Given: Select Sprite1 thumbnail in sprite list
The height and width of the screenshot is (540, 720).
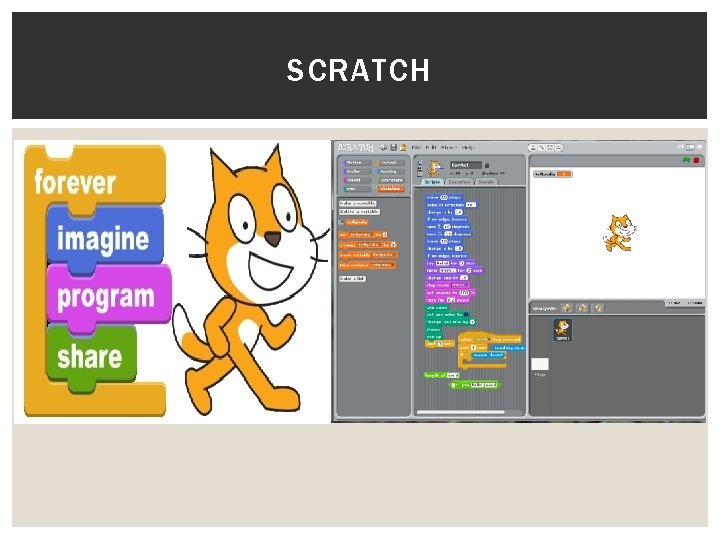Looking at the screenshot, I should click(563, 330).
